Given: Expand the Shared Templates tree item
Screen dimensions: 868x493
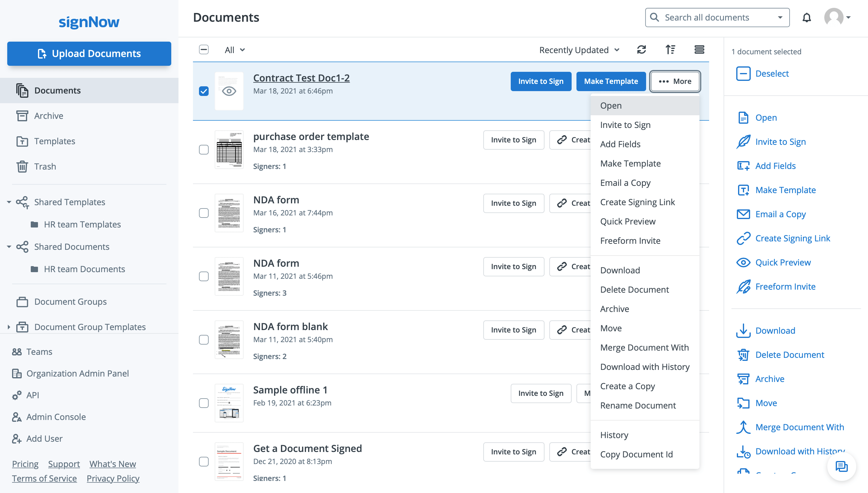Looking at the screenshot, I should pos(8,202).
